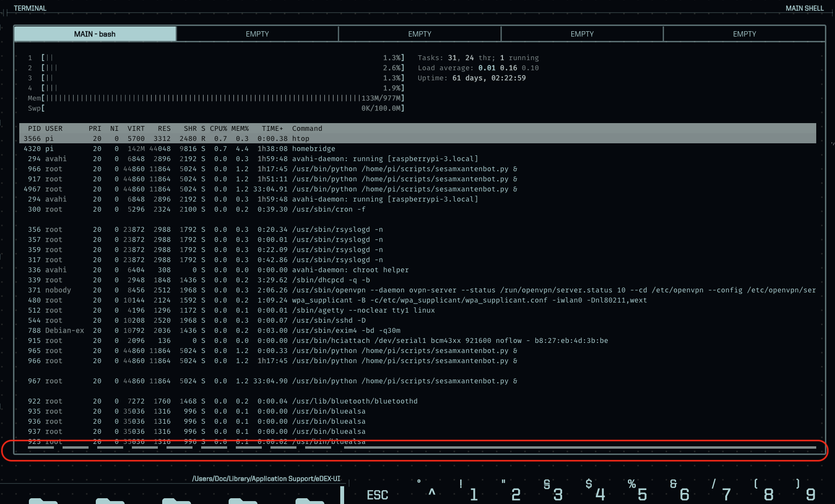Select the htop process row PID 3566
The image size is (835, 504).
point(418,139)
